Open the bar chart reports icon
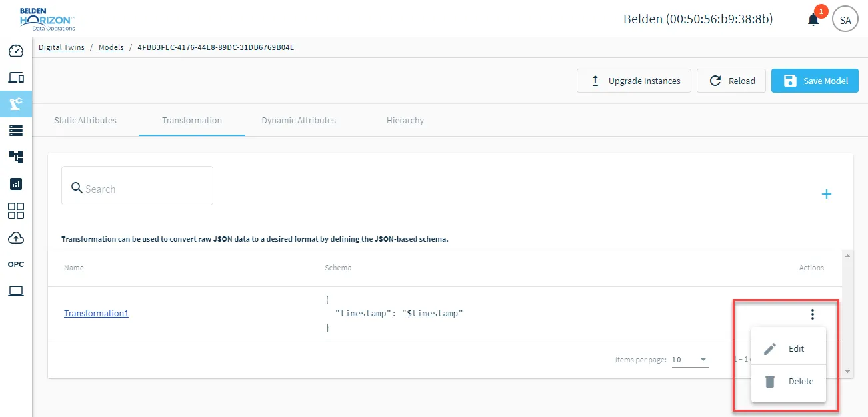 click(x=16, y=184)
